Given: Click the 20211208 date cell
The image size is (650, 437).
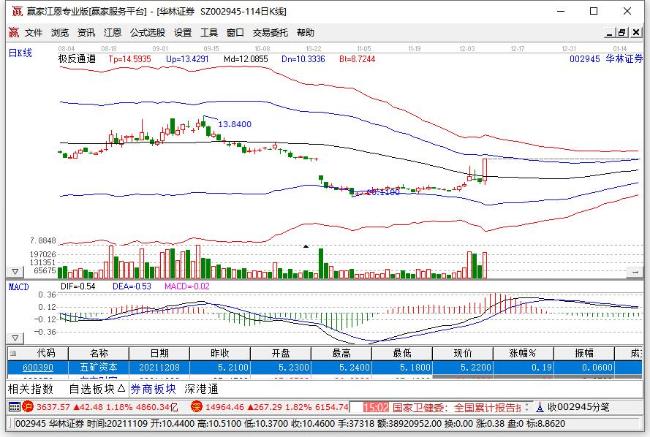Looking at the screenshot, I should click(159, 367).
